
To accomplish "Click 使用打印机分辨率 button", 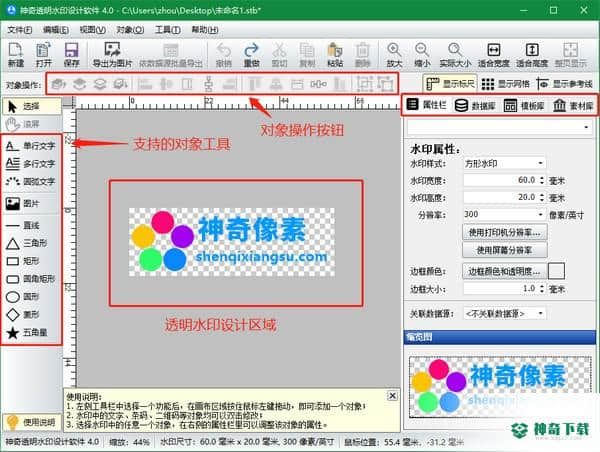I will (505, 232).
